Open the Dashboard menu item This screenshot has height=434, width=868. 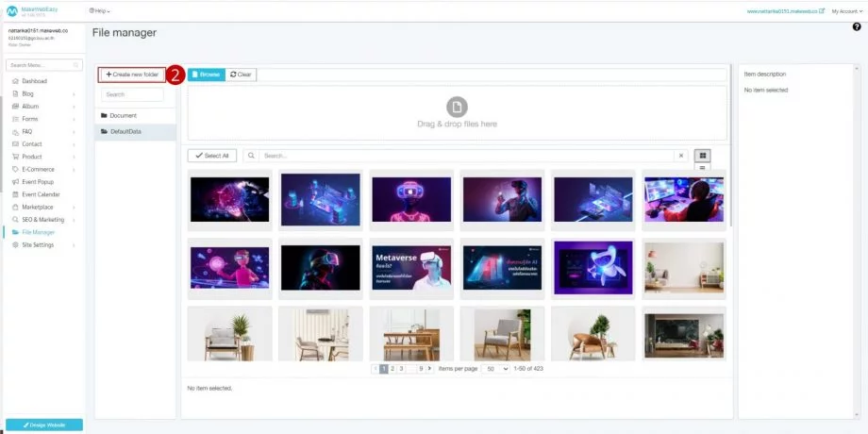tap(34, 81)
